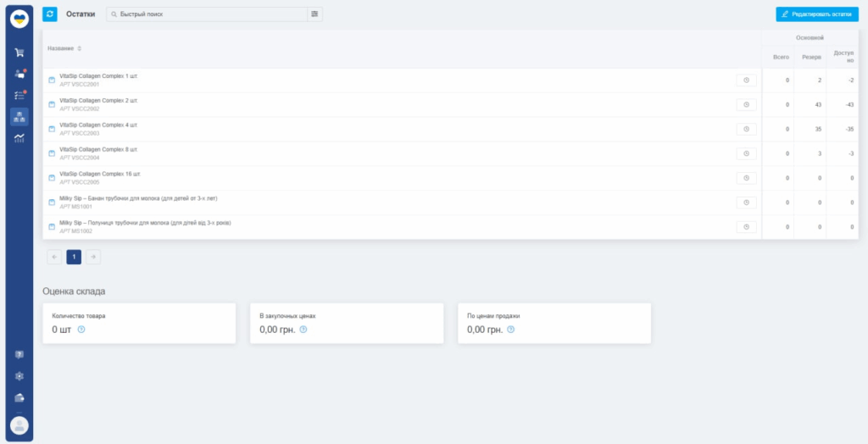Go to page 1 in pagination

74,256
